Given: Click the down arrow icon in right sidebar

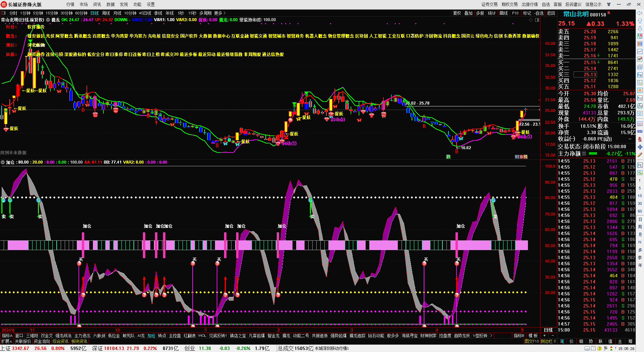Looking at the screenshot, I should [x=640, y=28].
